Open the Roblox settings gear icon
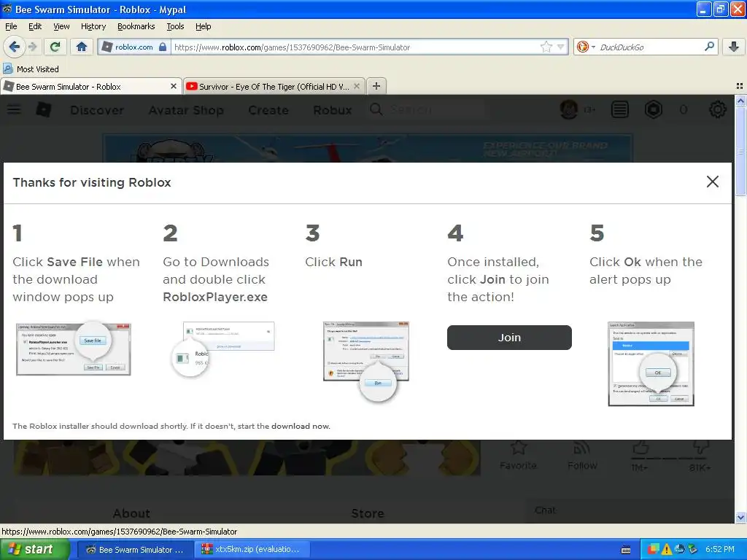 click(x=718, y=109)
